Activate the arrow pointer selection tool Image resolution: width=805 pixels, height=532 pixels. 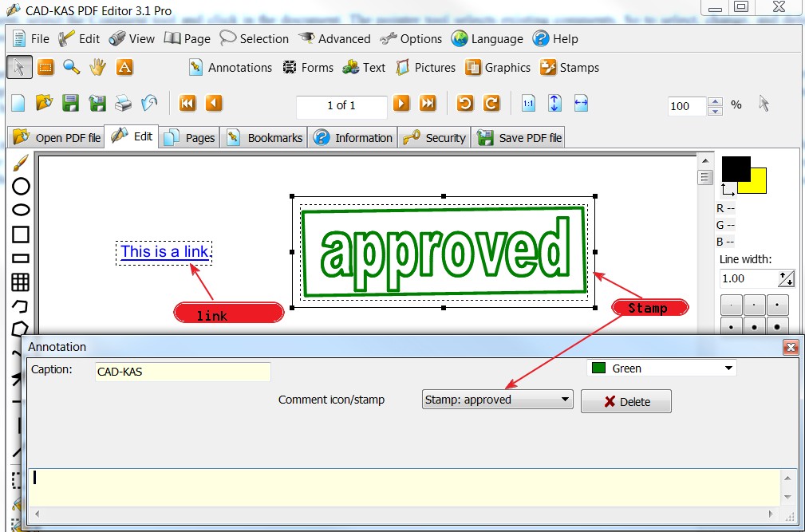click(x=20, y=68)
